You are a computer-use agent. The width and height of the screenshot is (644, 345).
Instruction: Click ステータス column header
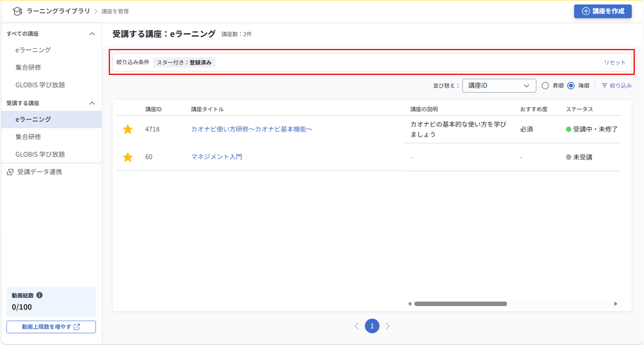[579, 109]
